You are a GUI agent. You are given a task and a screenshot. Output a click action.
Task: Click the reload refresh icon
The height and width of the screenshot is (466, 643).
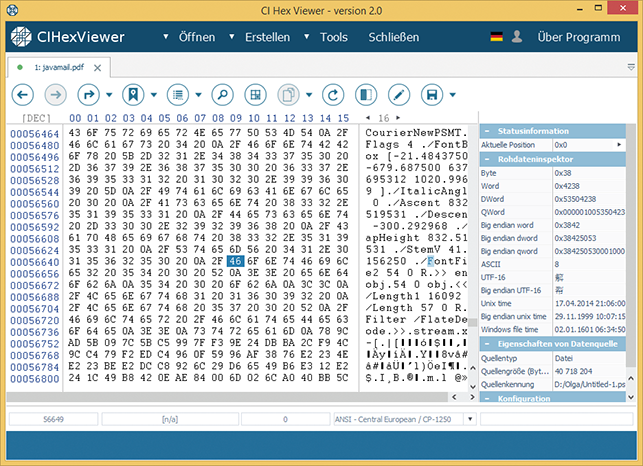[x=333, y=95]
